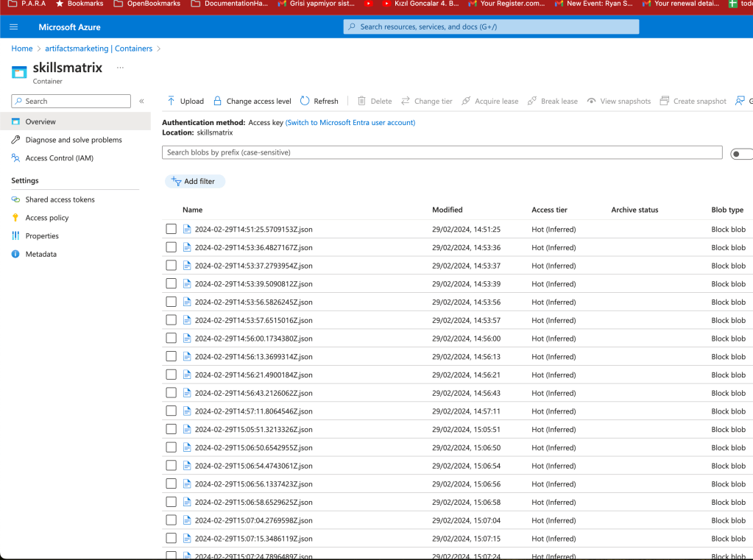The width and height of the screenshot is (753, 560).
Task: Open blob 2024-02-29T15:05:51.3213326Z.json
Action: pos(253,429)
